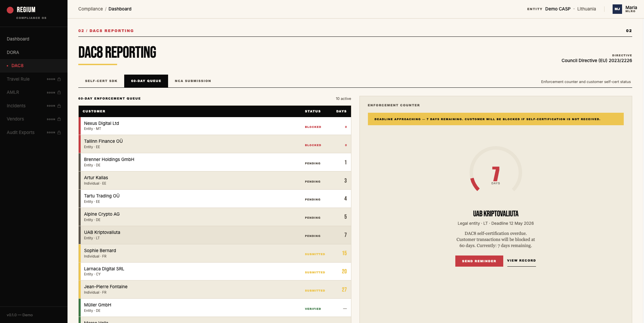The image size is (644, 323).
Task: Click the 27 days value for Jean-Pierre Fontaine
Action: (x=344, y=290)
